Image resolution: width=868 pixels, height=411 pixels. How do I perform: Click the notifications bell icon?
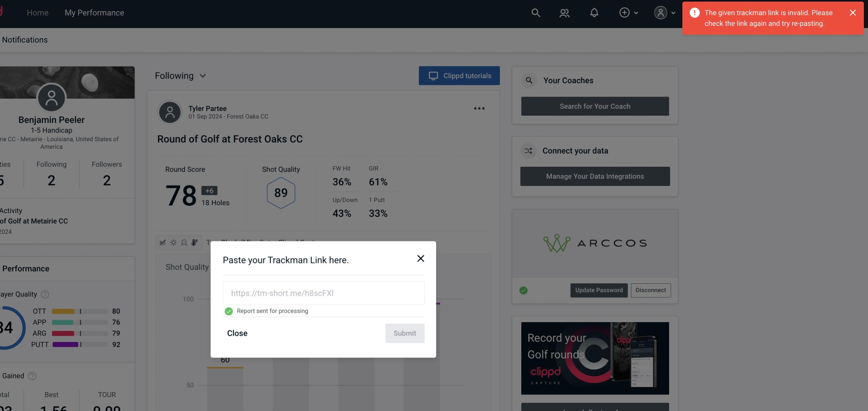(x=595, y=12)
